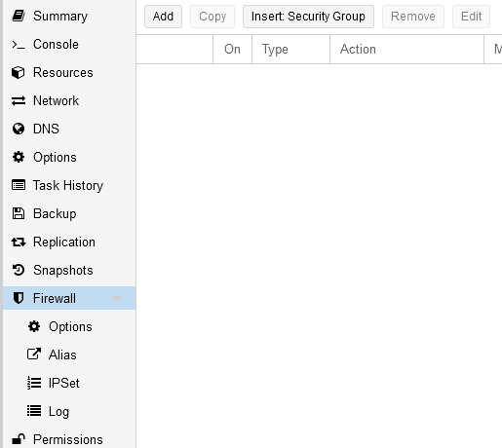Image resolution: width=502 pixels, height=448 pixels.
Task: Click the Console terminal prompt icon
Action: point(19,45)
